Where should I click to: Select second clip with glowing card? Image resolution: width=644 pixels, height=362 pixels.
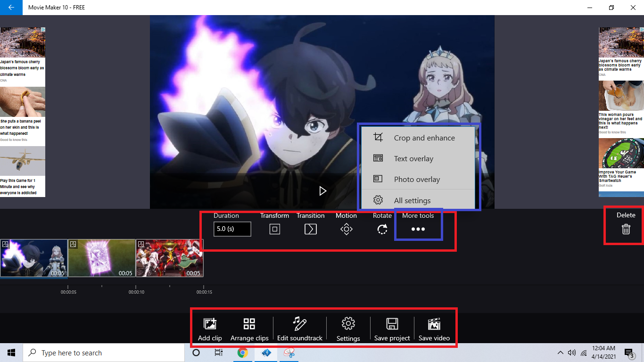(x=102, y=258)
